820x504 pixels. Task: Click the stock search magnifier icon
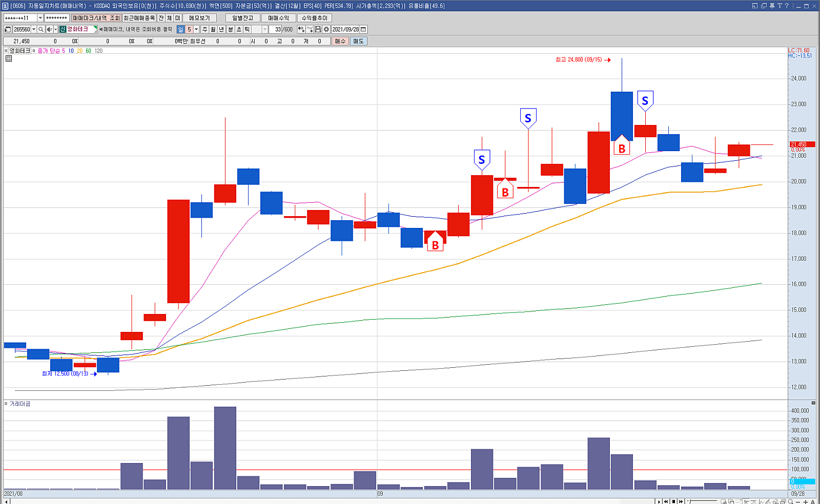pyautogui.click(x=41, y=30)
